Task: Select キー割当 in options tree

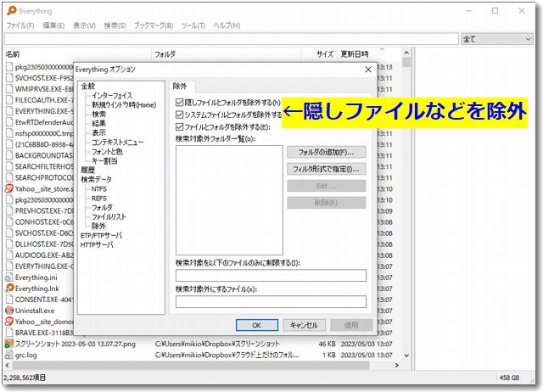Action: (x=104, y=160)
